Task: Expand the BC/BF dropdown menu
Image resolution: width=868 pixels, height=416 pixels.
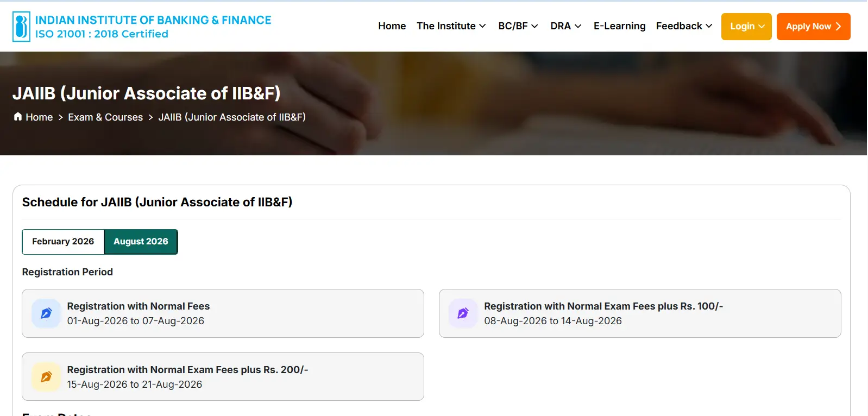Action: pyautogui.click(x=518, y=26)
